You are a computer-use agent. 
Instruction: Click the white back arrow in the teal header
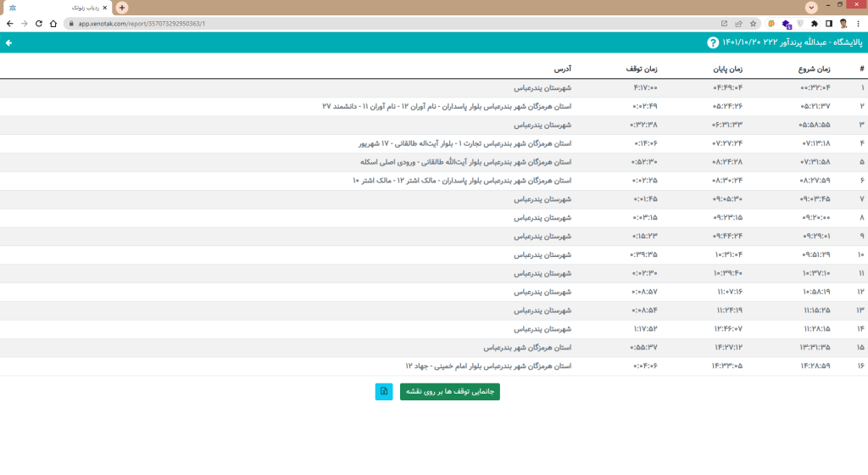tap(8, 42)
